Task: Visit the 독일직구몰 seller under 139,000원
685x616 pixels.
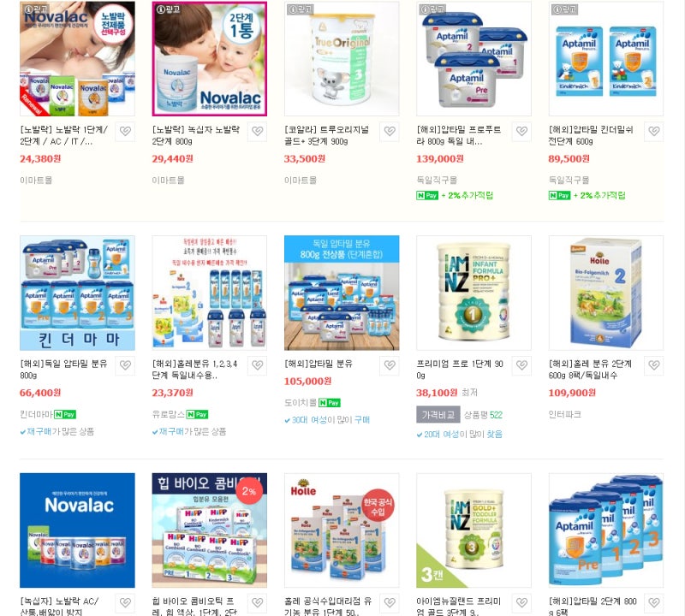Action: pyautogui.click(x=437, y=180)
